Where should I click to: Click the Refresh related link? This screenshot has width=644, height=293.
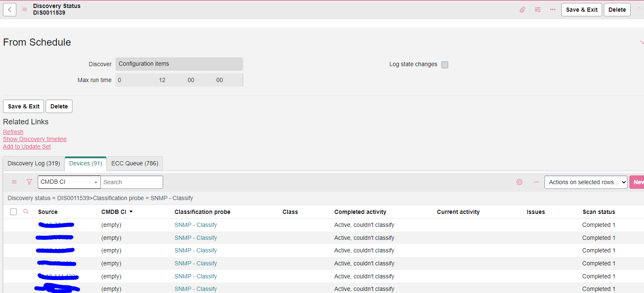click(x=13, y=132)
